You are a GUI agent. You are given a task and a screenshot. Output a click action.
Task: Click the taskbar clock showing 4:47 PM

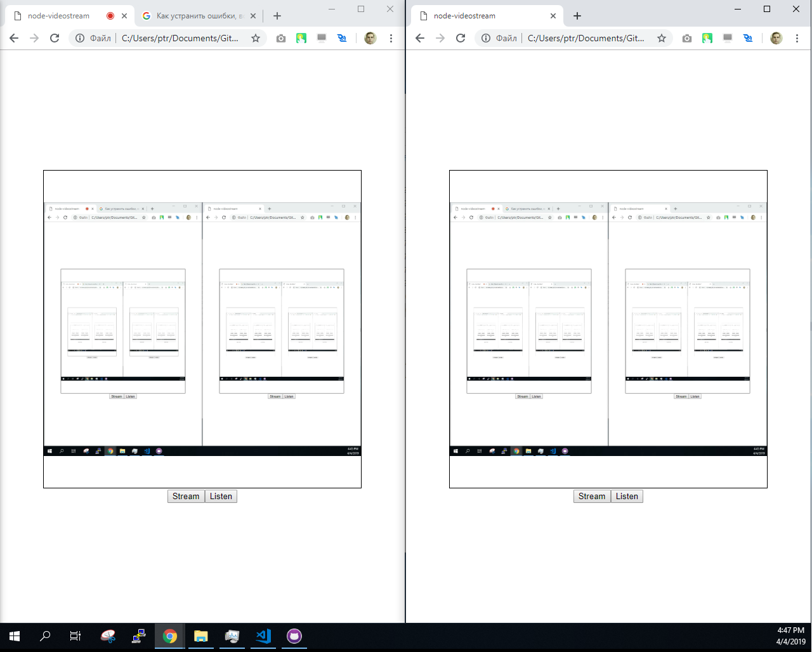click(790, 636)
